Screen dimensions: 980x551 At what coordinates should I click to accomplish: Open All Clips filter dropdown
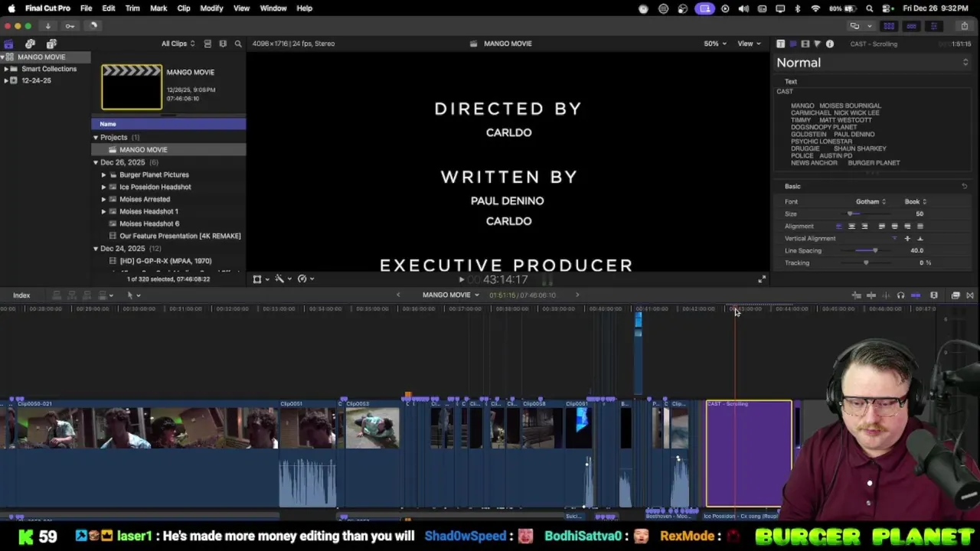pyautogui.click(x=178, y=44)
